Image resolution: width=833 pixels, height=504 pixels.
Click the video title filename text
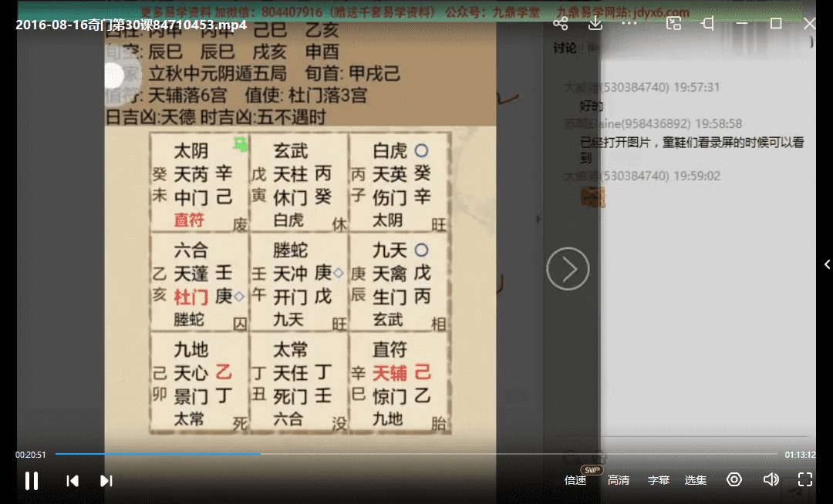point(131,24)
